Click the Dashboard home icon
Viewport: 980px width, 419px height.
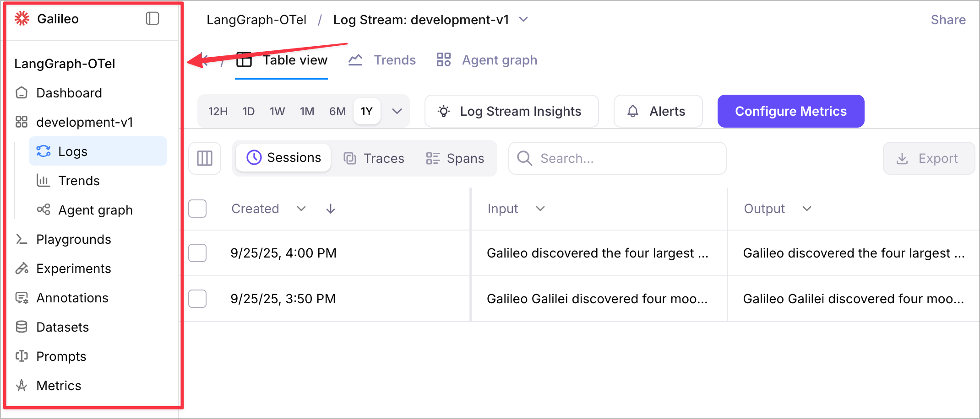point(22,93)
